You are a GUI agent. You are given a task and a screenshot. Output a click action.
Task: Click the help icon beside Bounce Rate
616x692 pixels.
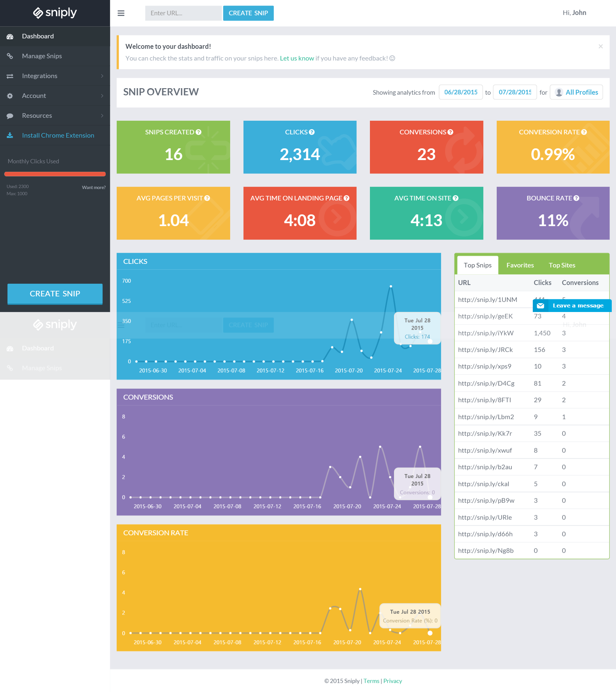[576, 198]
